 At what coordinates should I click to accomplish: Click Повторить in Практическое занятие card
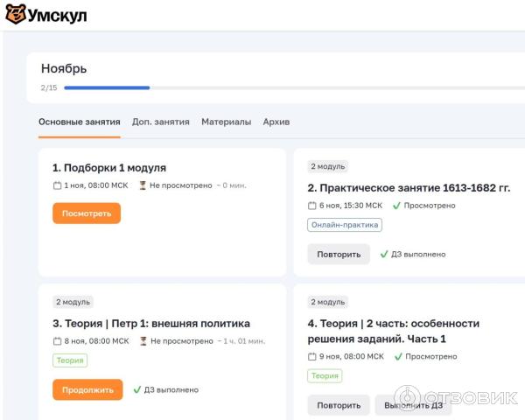(x=339, y=255)
